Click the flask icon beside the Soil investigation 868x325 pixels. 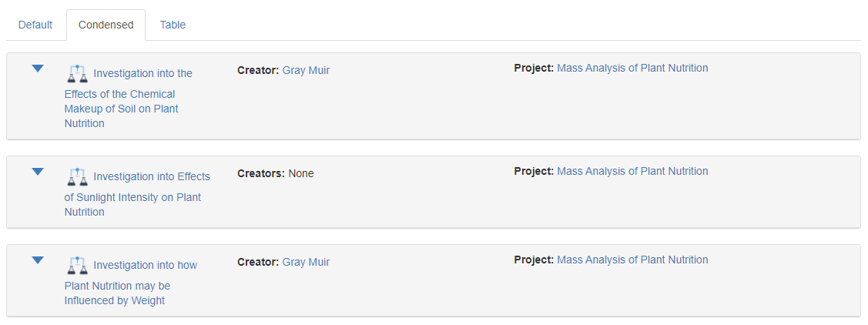(77, 74)
